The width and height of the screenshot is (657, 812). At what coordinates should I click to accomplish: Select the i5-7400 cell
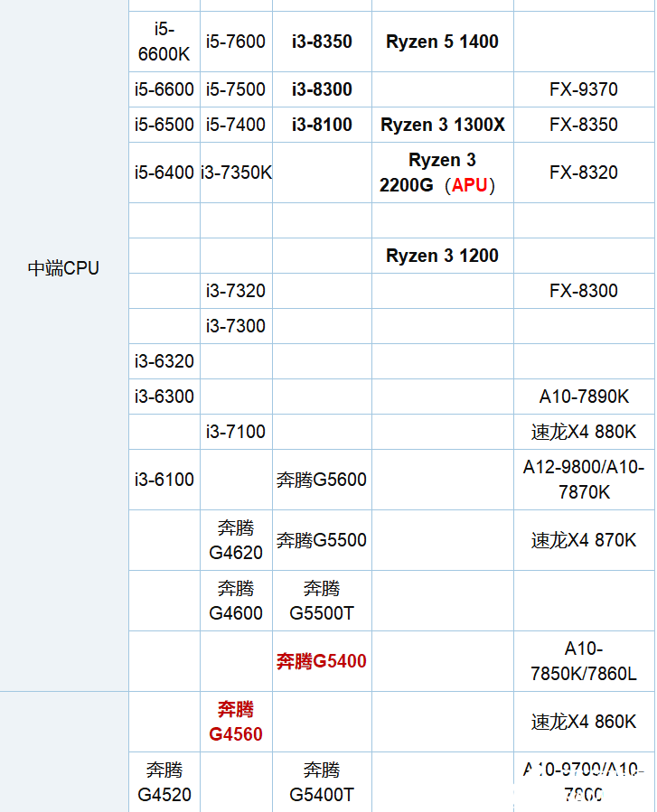[236, 125]
